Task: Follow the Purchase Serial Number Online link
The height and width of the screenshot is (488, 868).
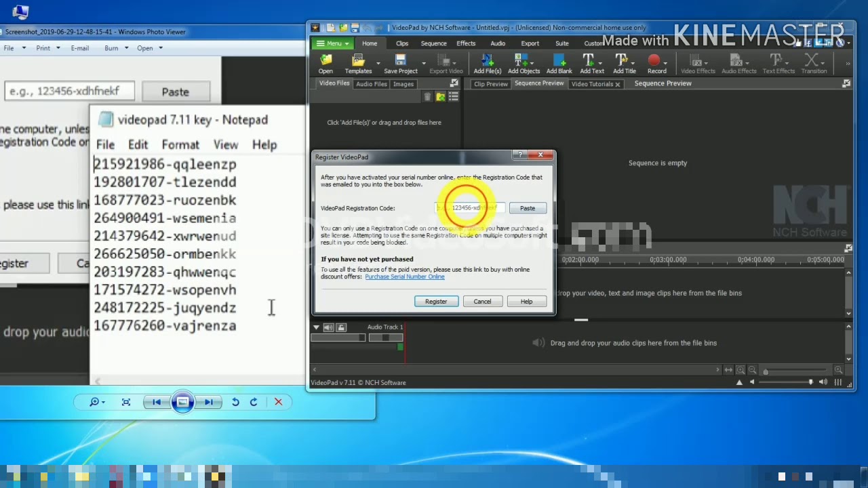Action: pyautogui.click(x=405, y=277)
